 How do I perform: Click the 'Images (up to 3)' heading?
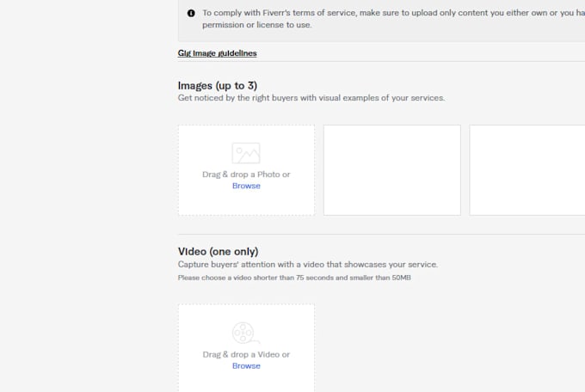pos(218,85)
